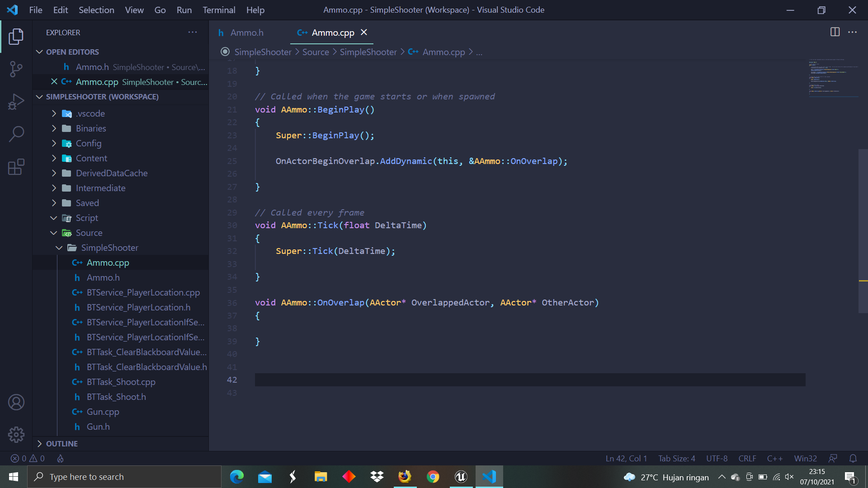Open the Source Control view
This screenshot has width=868, height=488.
click(x=16, y=69)
